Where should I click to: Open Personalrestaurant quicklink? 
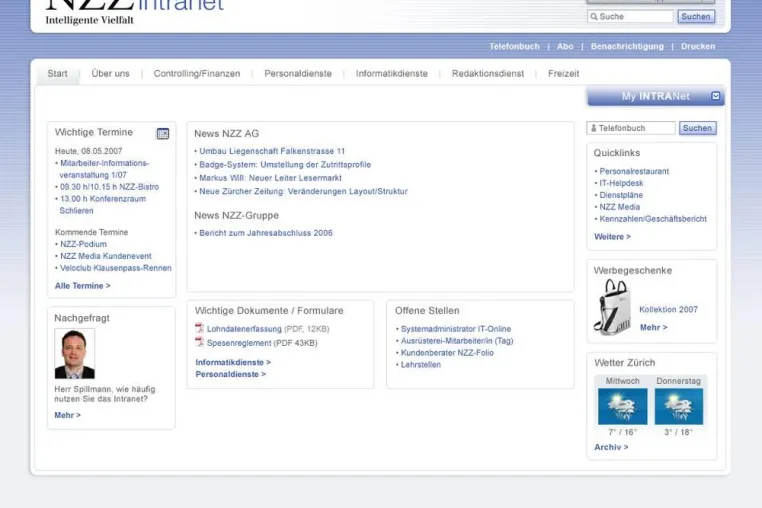[x=634, y=171]
